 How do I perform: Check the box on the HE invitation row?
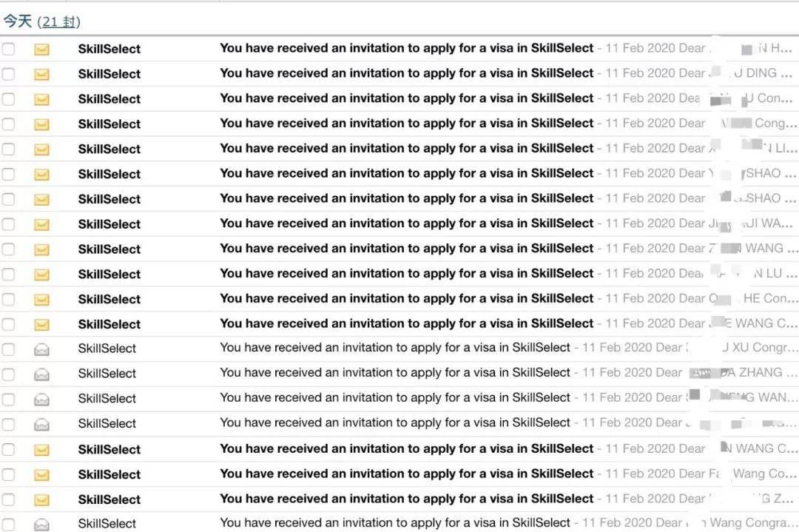coord(8,299)
